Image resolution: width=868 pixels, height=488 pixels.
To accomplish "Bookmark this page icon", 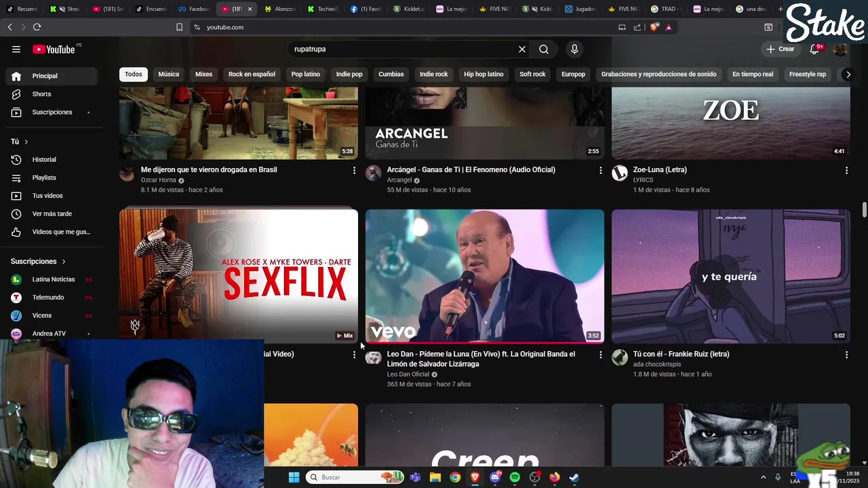I will [179, 27].
